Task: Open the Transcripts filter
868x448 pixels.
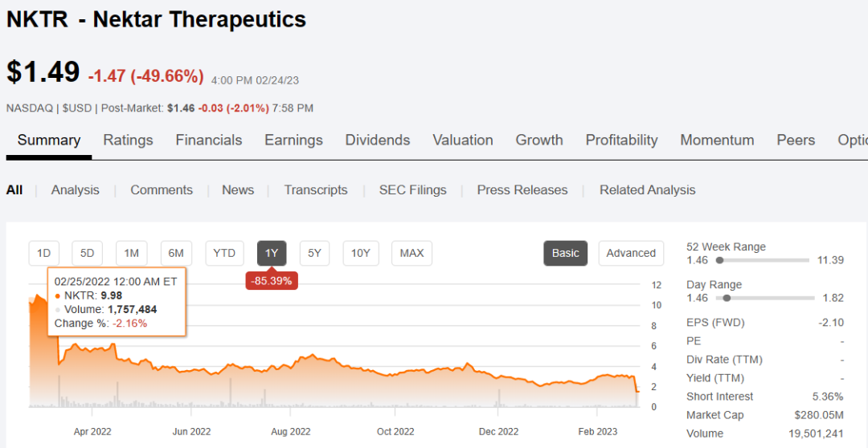Action: (x=316, y=190)
